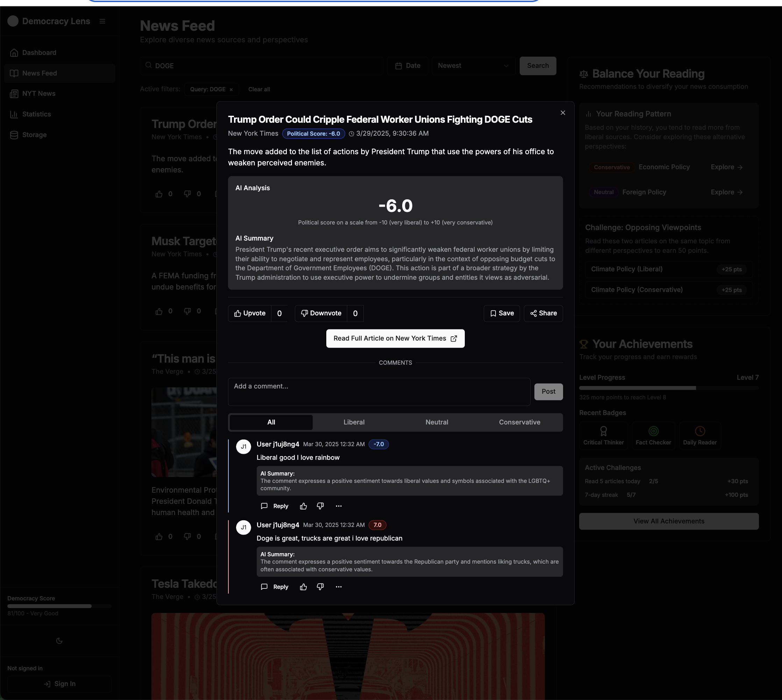Post the comment

[x=548, y=392]
